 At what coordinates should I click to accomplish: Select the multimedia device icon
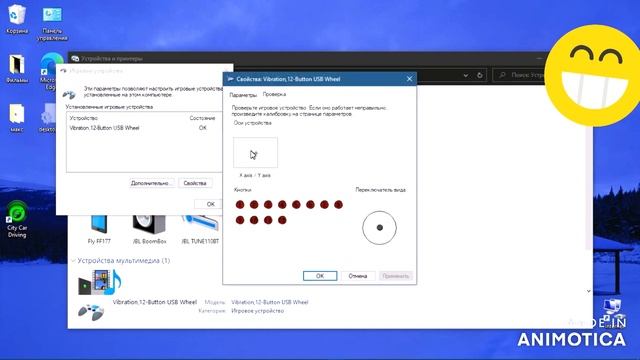click(100, 282)
